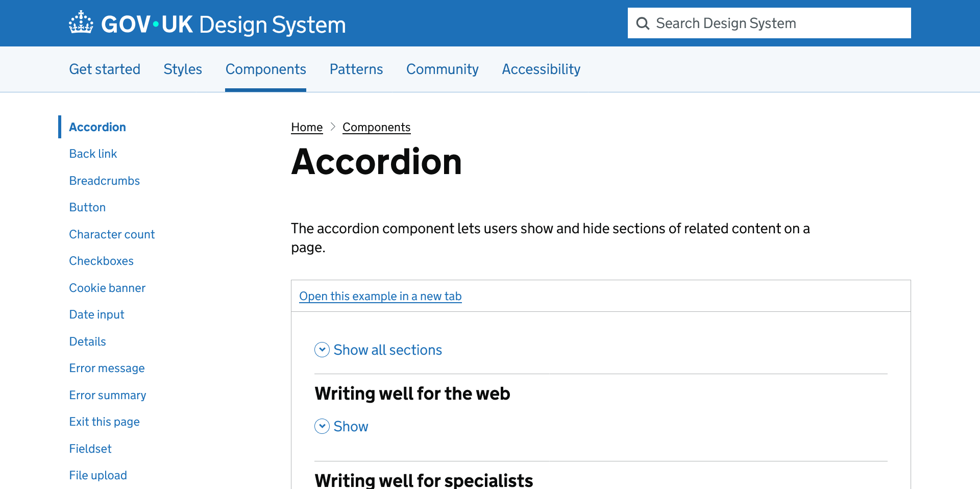The image size is (980, 489).
Task: Click the chevron icon next to Show
Action: pos(322,426)
